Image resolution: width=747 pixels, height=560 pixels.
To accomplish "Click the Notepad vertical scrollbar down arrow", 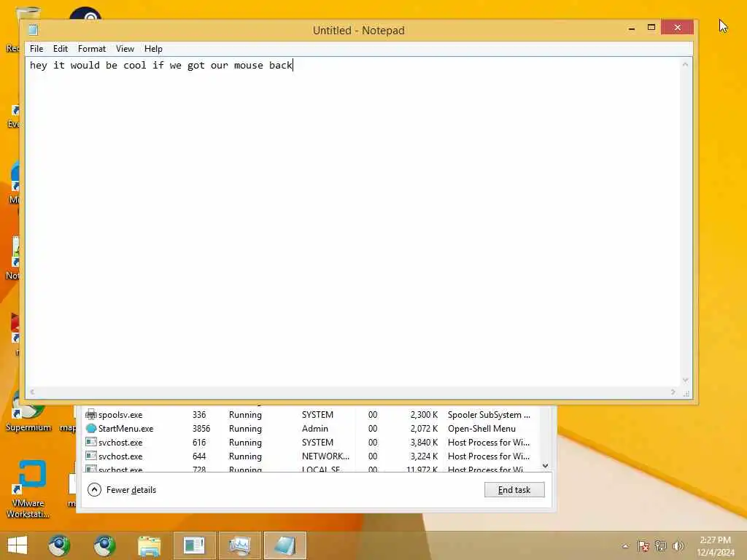I will pos(685,380).
